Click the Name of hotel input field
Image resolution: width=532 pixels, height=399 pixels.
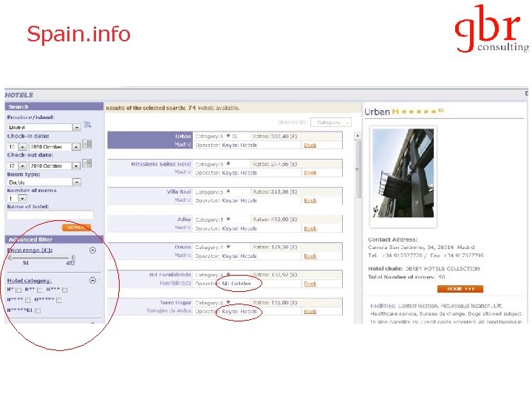[x=50, y=215]
